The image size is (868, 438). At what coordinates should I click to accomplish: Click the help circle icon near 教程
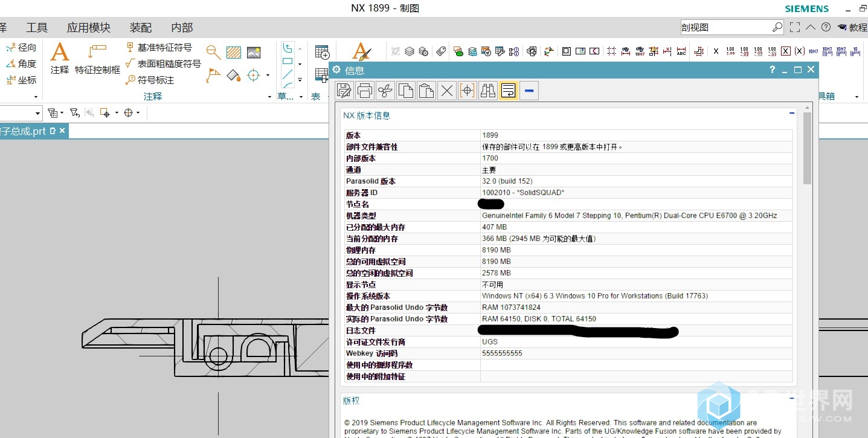pos(826,27)
